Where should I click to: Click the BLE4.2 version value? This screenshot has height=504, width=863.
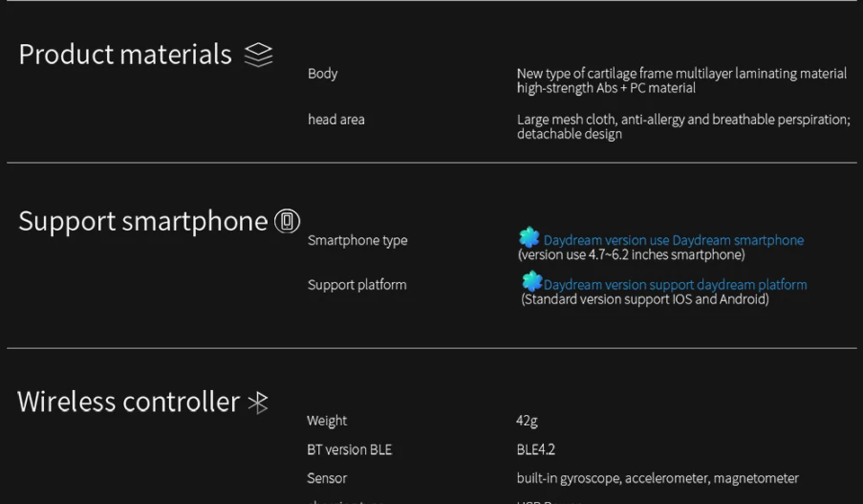point(536,449)
